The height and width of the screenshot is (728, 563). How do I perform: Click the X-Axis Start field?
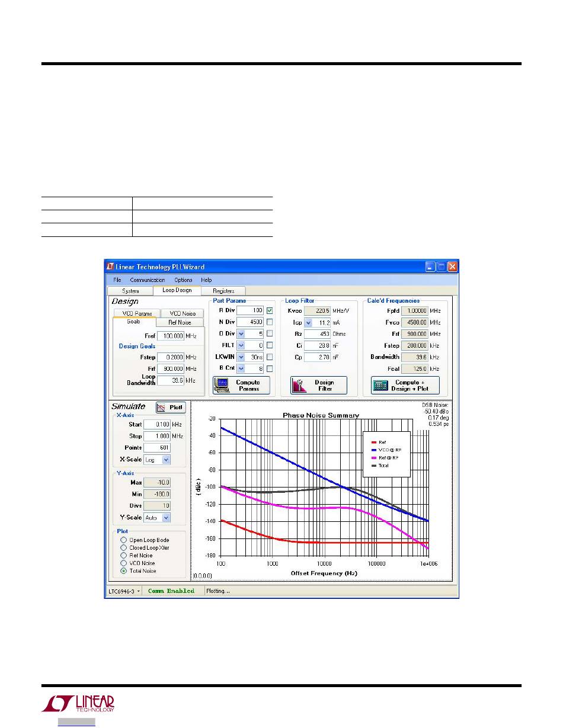click(156, 425)
